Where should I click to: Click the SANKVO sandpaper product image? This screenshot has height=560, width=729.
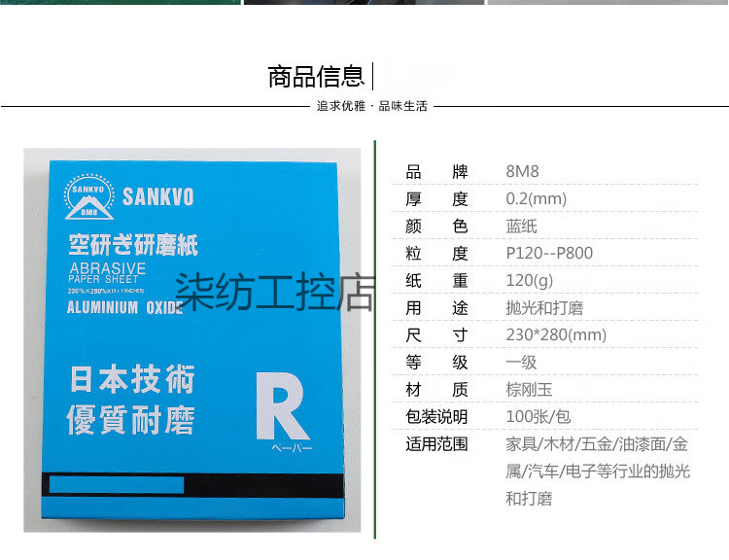point(192,340)
